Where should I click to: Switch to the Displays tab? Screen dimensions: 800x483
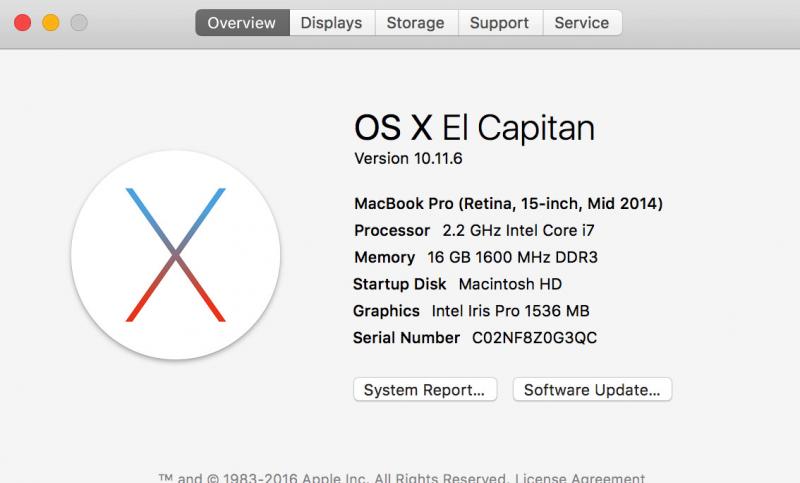pyautogui.click(x=331, y=23)
